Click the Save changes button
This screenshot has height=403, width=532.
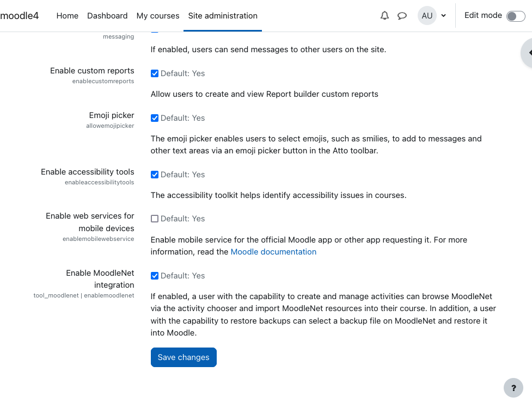[184, 357]
